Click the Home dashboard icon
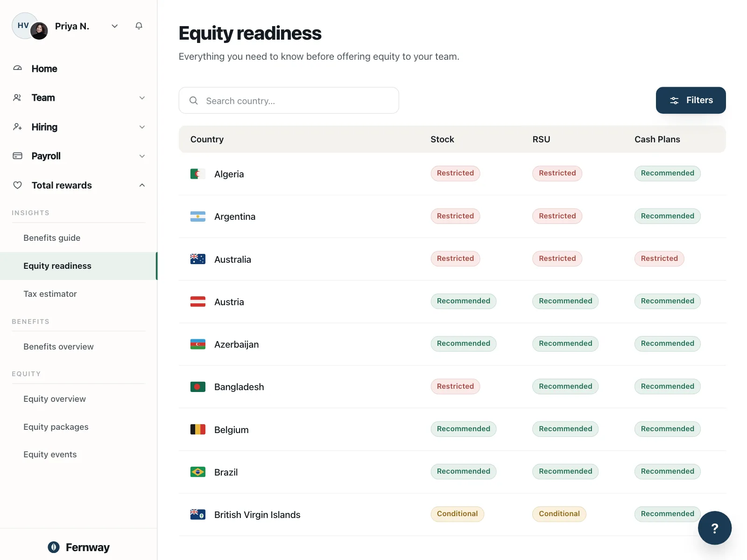This screenshot has height=560, width=747. point(17,69)
